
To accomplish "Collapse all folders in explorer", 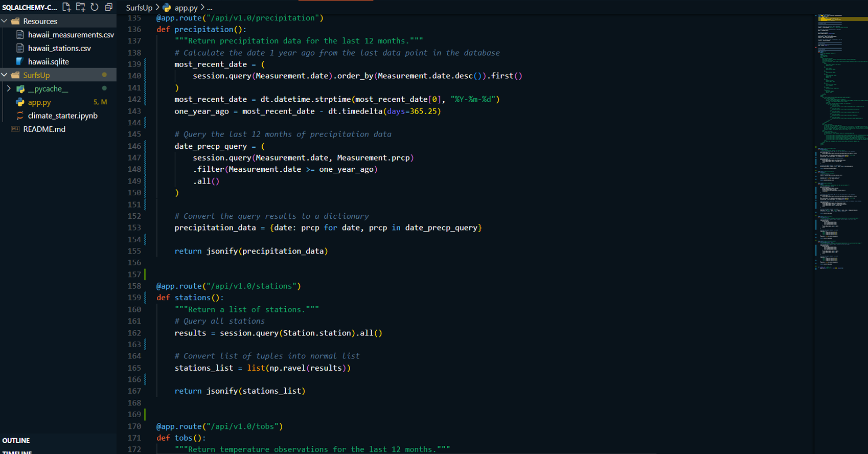I will [108, 7].
